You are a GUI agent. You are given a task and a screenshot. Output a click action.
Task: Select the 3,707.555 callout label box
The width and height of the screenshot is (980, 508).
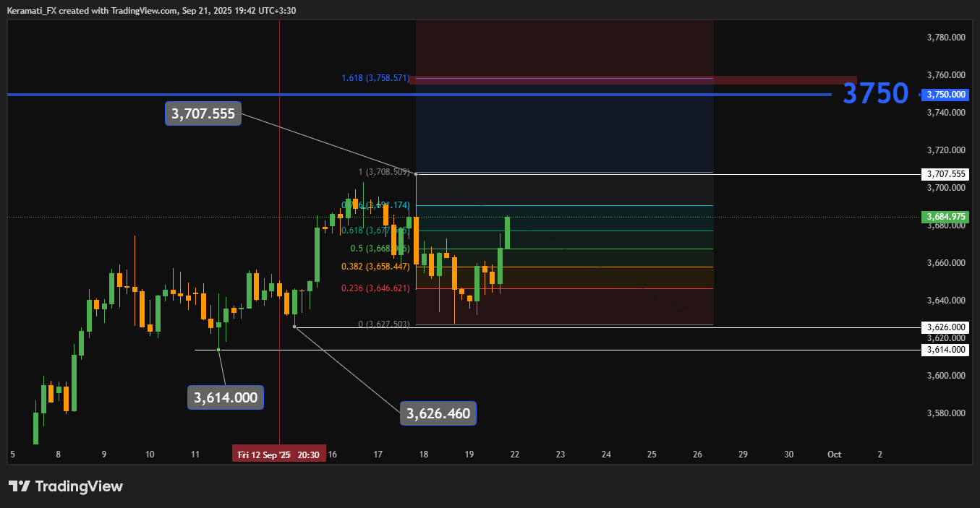[203, 114]
